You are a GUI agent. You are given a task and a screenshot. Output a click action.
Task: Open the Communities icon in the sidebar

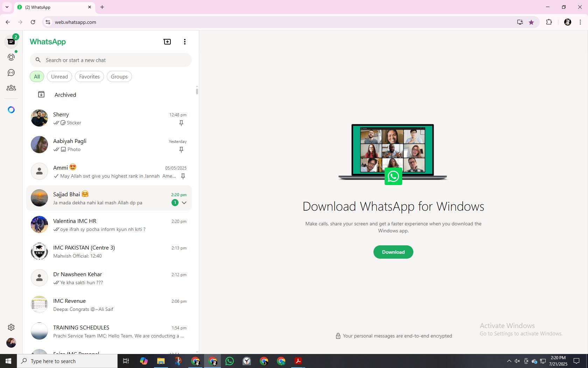[x=11, y=88]
